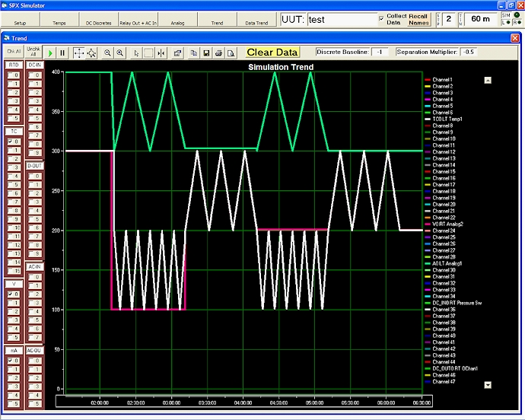
Task: Open the Analog tab
Action: pos(177,20)
